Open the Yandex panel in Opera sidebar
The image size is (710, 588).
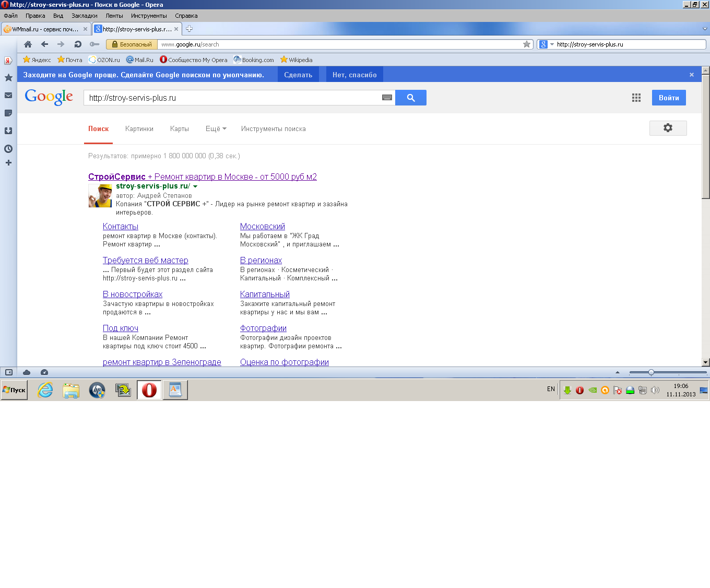pyautogui.click(x=8, y=61)
